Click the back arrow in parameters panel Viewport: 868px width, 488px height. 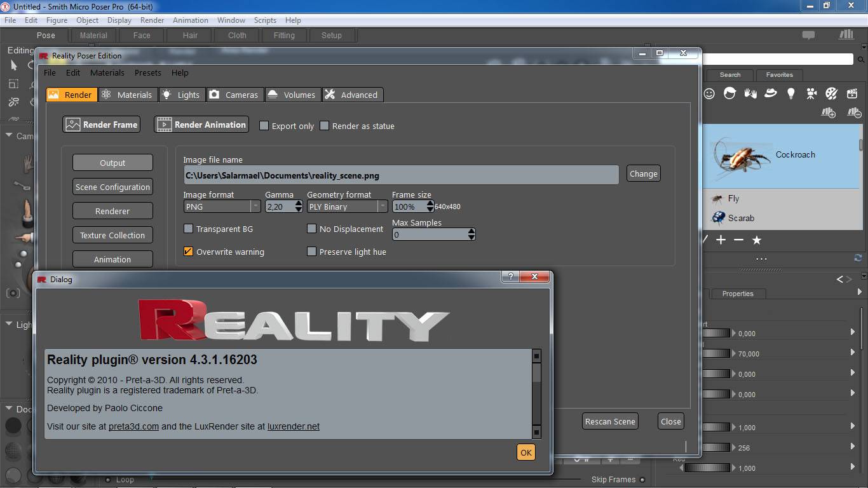coord(840,279)
